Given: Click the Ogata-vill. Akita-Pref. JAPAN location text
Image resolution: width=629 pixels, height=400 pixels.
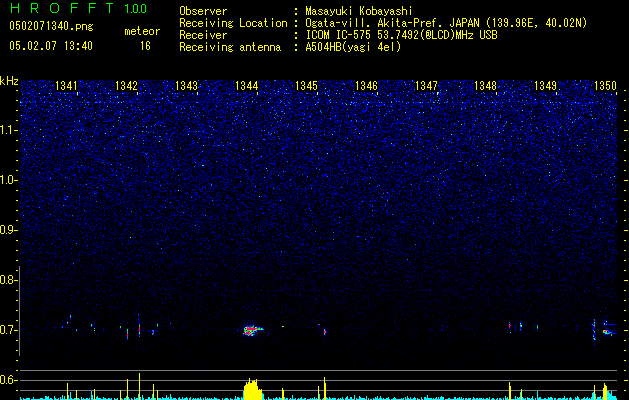Looking at the screenshot, I should tap(446, 23).
